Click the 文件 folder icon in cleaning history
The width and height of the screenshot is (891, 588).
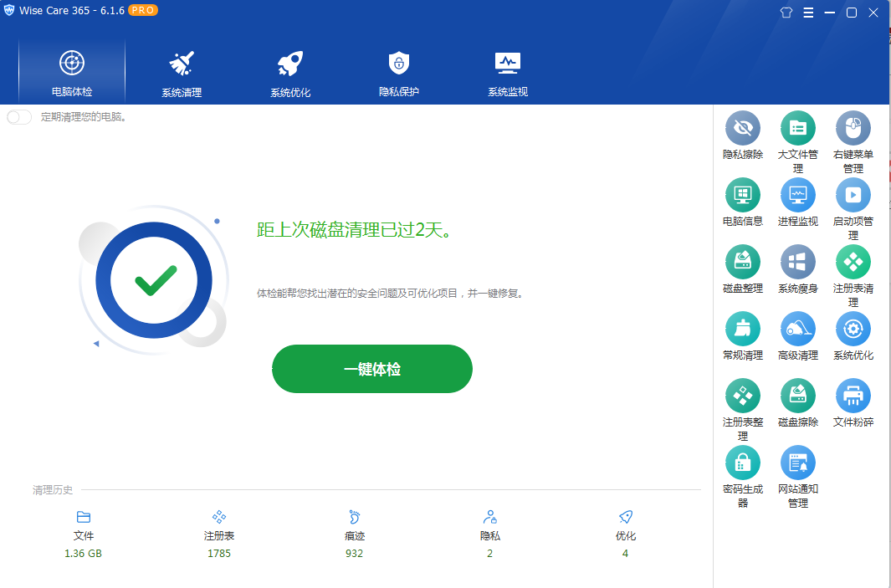tap(84, 517)
